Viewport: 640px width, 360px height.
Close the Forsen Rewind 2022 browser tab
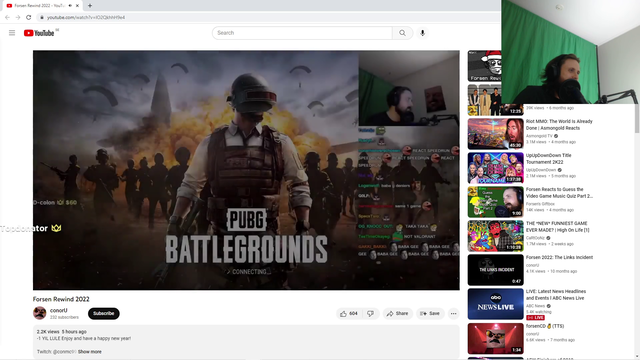click(77, 6)
